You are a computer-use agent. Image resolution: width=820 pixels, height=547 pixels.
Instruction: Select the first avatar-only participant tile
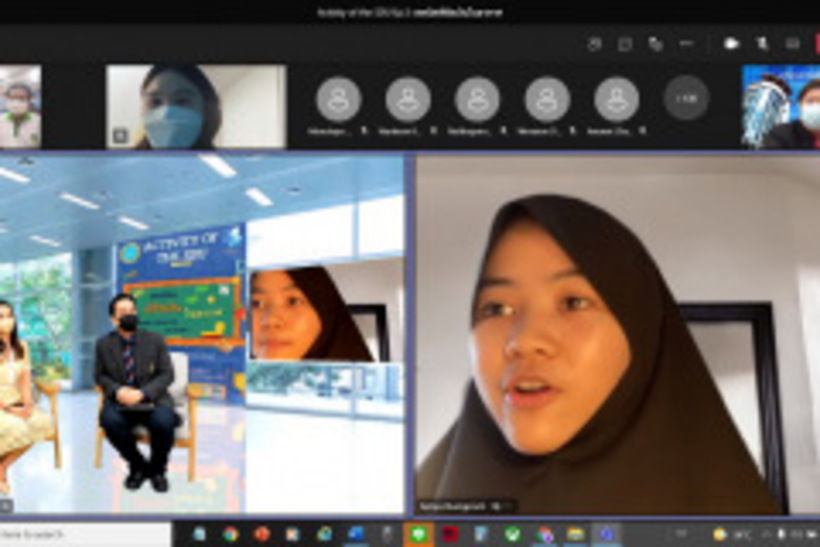coord(338,100)
